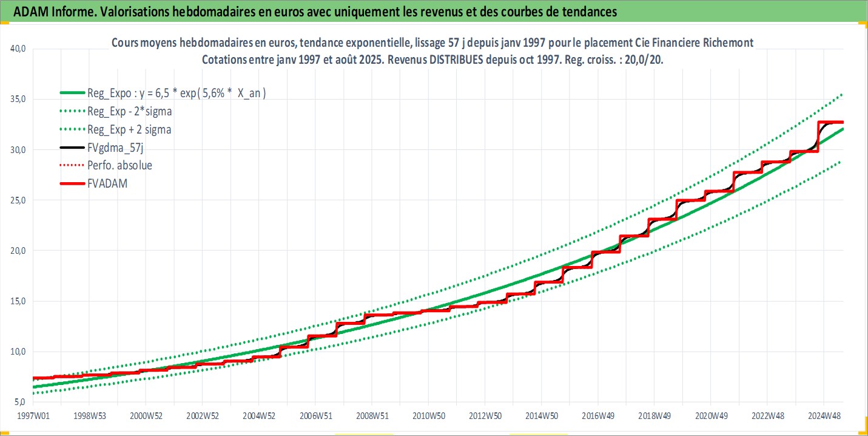The image size is (868, 436).
Task: Click the 2012W50 x-axis label
Action: [485, 415]
